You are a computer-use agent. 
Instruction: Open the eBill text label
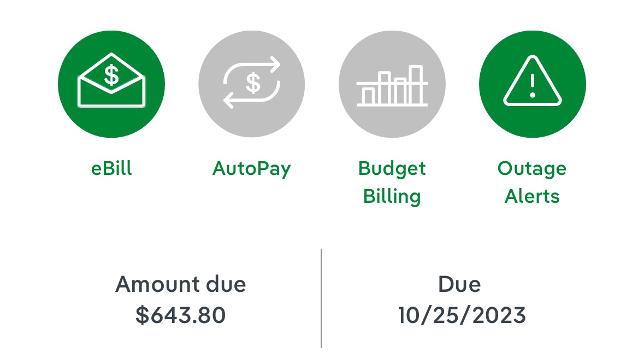[111, 168]
